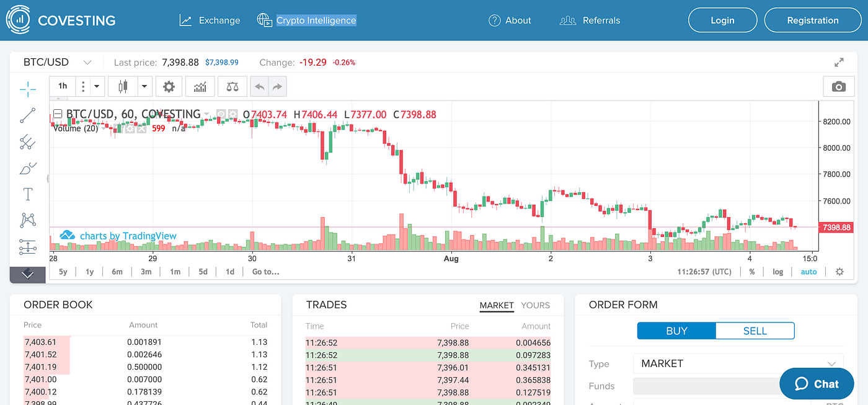Set chart range to 1y
The height and width of the screenshot is (405, 868).
(x=90, y=272)
